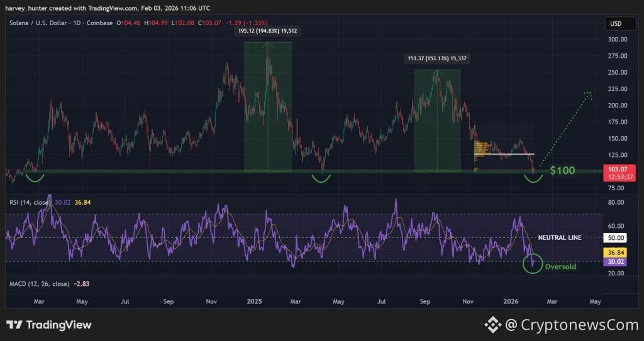Viewport: 644px width, 341px height.
Task: Select the purple 30.02 RSI axis tag
Action: pyautogui.click(x=615, y=262)
